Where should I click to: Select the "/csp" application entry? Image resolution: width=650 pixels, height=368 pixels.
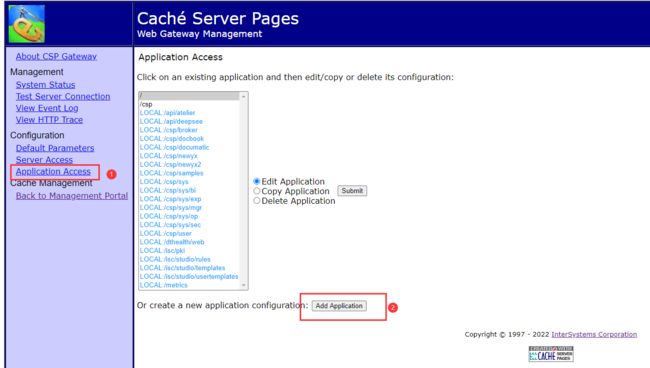pyautogui.click(x=189, y=104)
